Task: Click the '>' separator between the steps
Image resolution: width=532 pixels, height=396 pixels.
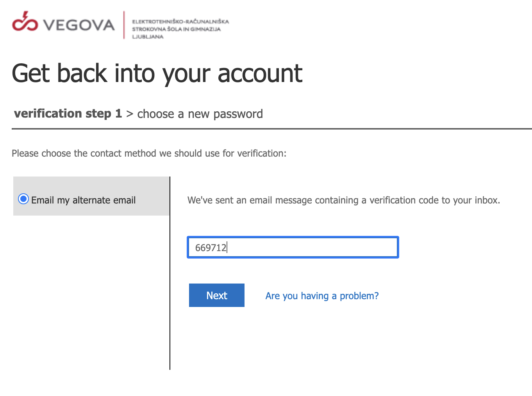Action: click(x=130, y=114)
